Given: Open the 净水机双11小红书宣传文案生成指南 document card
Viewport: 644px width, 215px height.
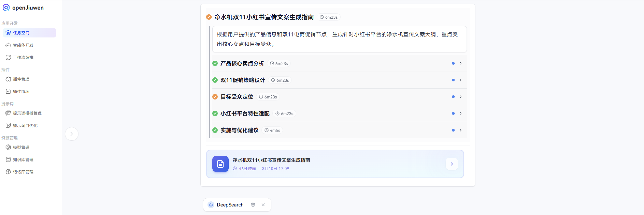Looking at the screenshot, I should [335, 164].
